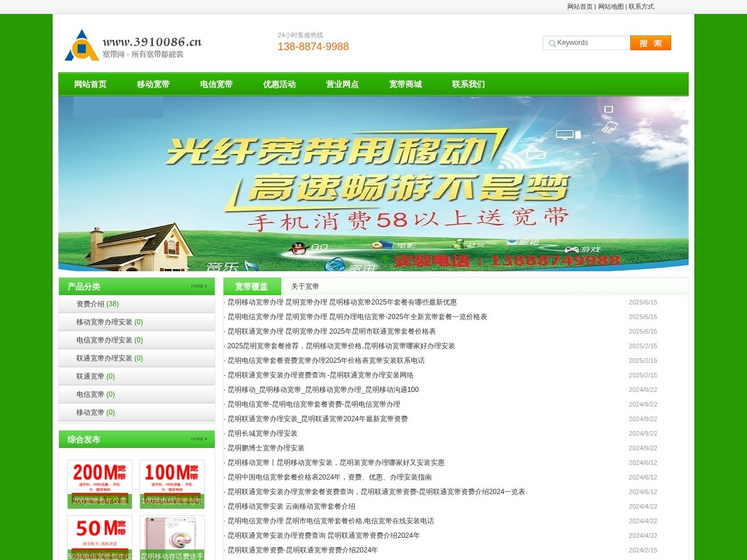Switch to the 关于宽带 tab
The height and width of the screenshot is (560, 747).
(x=305, y=286)
